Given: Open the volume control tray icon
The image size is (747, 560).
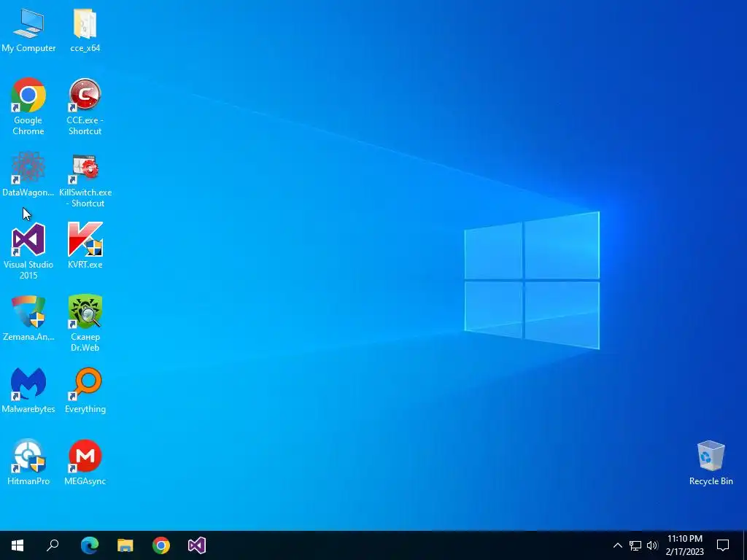Looking at the screenshot, I should (652, 545).
